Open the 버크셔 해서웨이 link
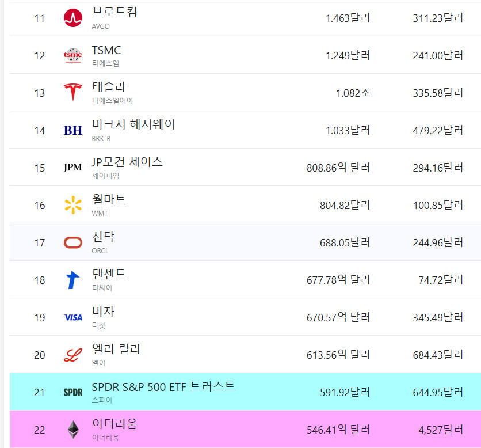This screenshot has height=448, width=481. tap(133, 124)
